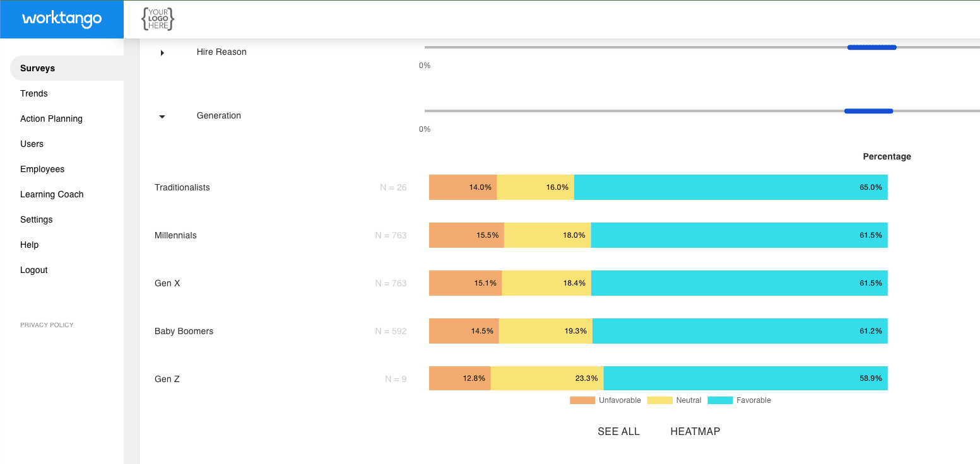Open the Surveys section in the sidebar
The height and width of the screenshot is (464, 980).
(37, 68)
